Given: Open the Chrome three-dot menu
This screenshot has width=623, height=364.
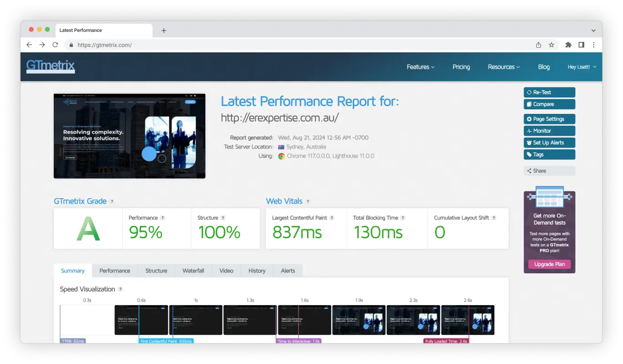Looking at the screenshot, I should tap(593, 45).
